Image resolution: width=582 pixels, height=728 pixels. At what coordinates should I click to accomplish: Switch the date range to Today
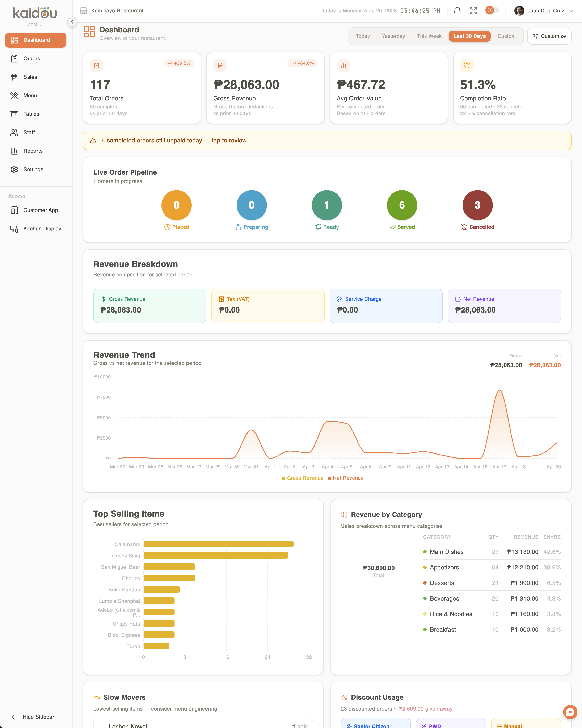363,36
